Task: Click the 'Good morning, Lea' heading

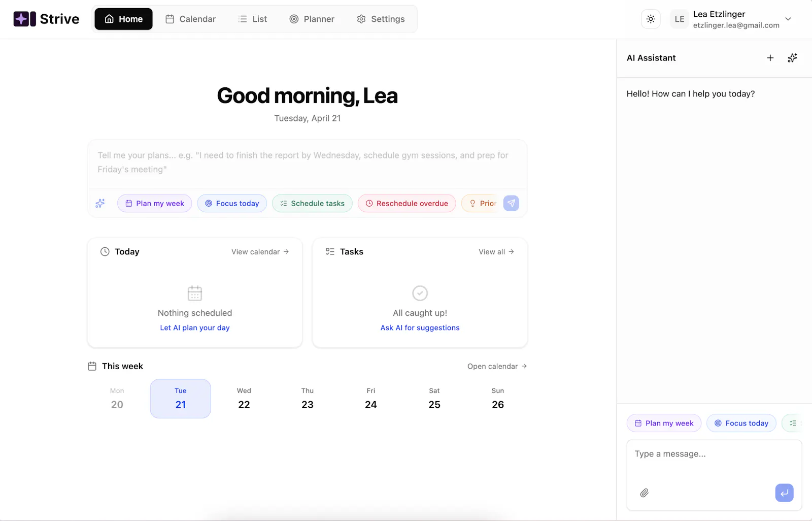Action: click(x=308, y=95)
